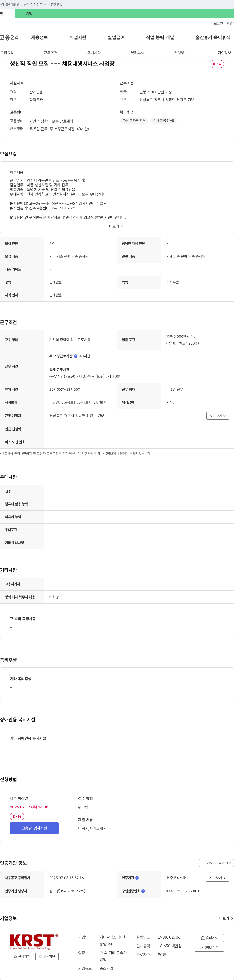Click 제출 서류 이력서,자기소개서 text
The width and height of the screenshot is (234, 980).
[92, 828]
